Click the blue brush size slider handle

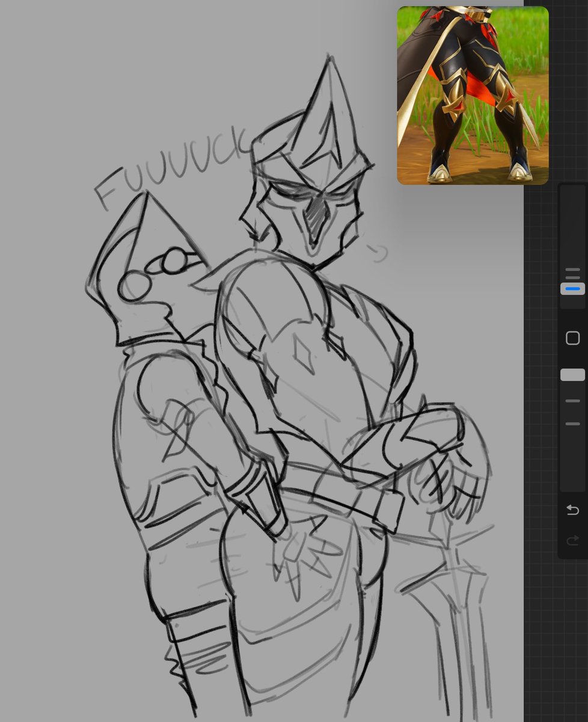click(572, 289)
